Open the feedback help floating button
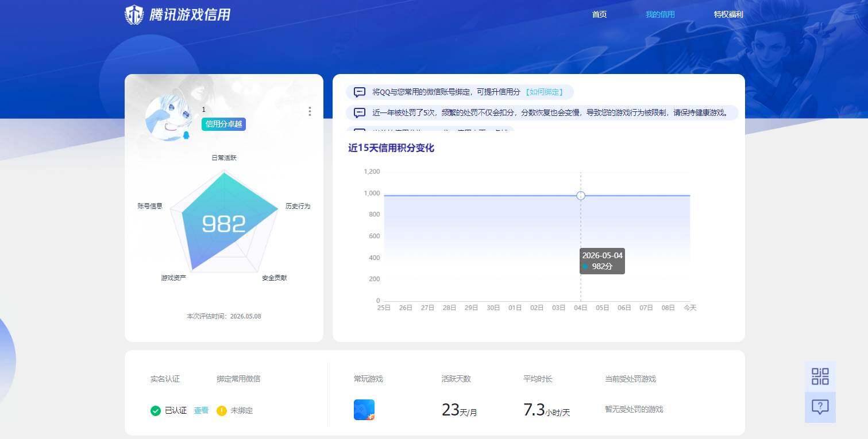The width and height of the screenshot is (868, 439). 820,407
